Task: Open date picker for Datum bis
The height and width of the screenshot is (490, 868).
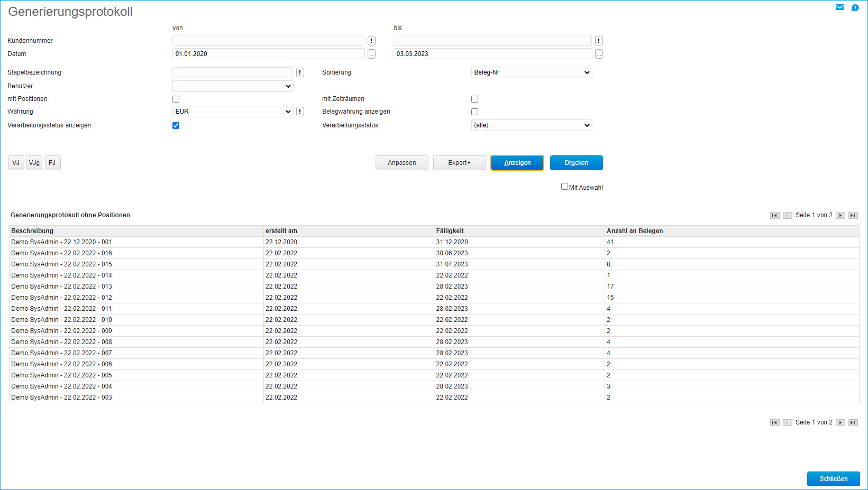Action: [599, 54]
